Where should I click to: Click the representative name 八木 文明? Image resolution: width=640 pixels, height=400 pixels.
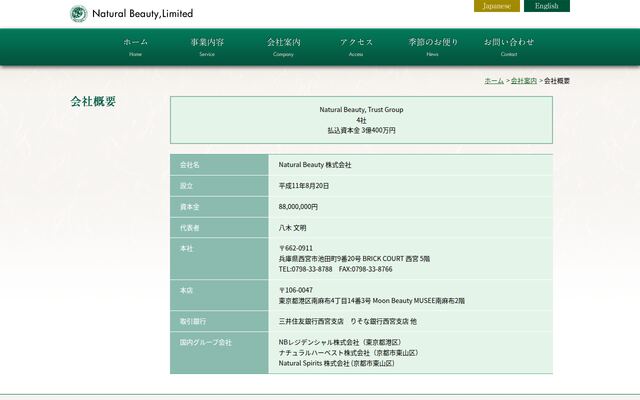tap(292, 228)
